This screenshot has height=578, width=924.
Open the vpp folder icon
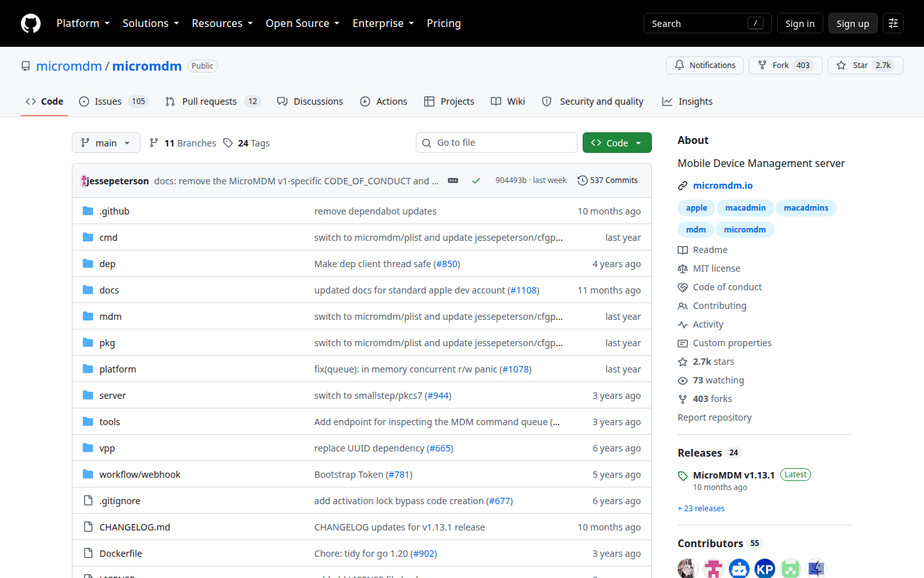pyautogui.click(x=88, y=448)
